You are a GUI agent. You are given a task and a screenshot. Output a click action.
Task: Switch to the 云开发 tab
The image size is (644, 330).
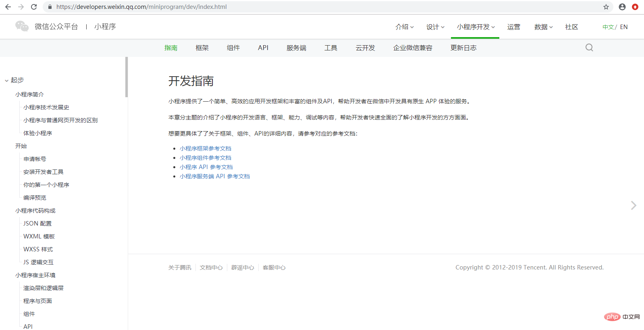[x=365, y=48]
